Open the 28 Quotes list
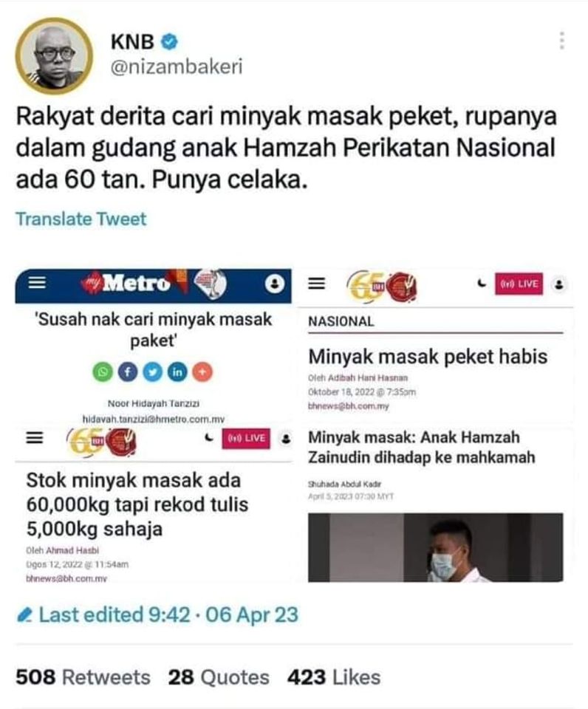Screen dimensions: 588x709 pos(219,677)
